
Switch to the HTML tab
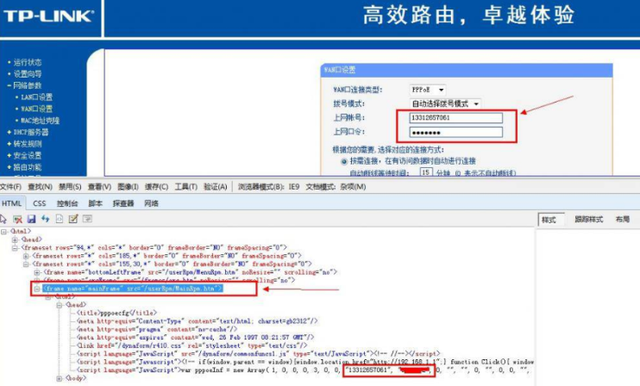pos(11,203)
